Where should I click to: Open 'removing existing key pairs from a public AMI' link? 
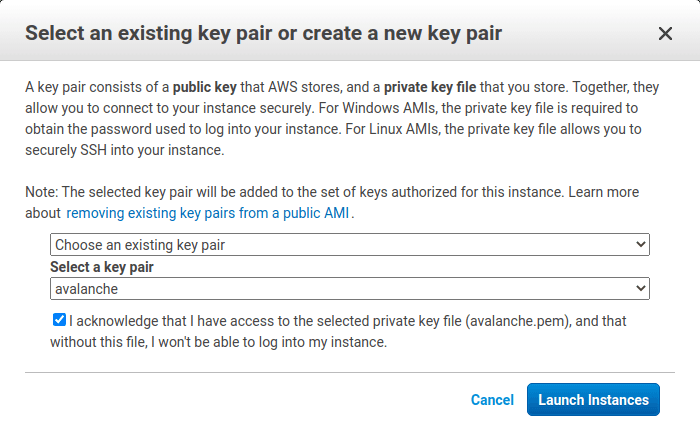coord(209,213)
